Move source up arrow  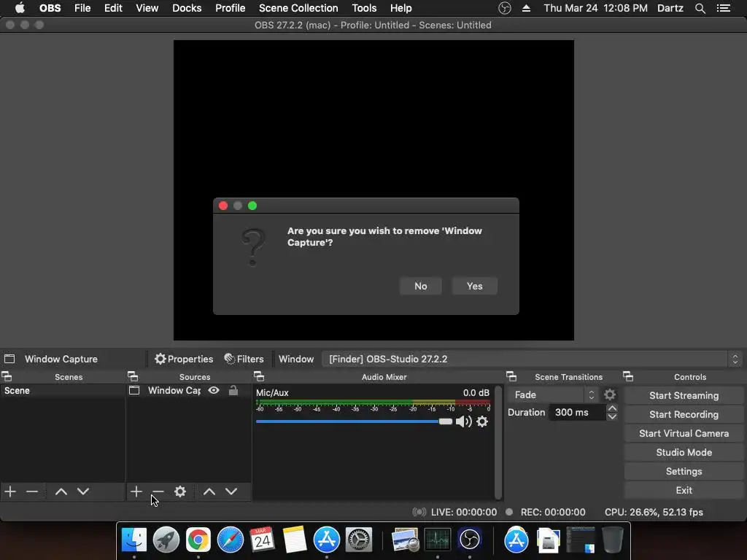[x=209, y=491]
